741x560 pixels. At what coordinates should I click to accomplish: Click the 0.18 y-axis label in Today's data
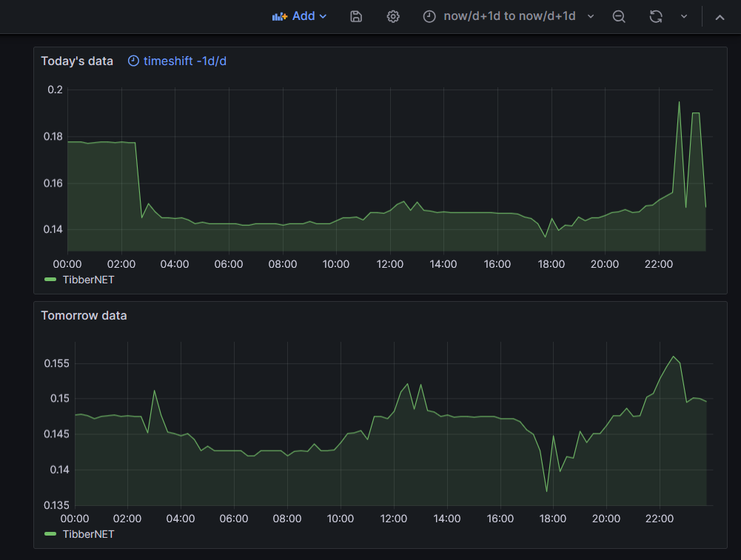point(53,136)
